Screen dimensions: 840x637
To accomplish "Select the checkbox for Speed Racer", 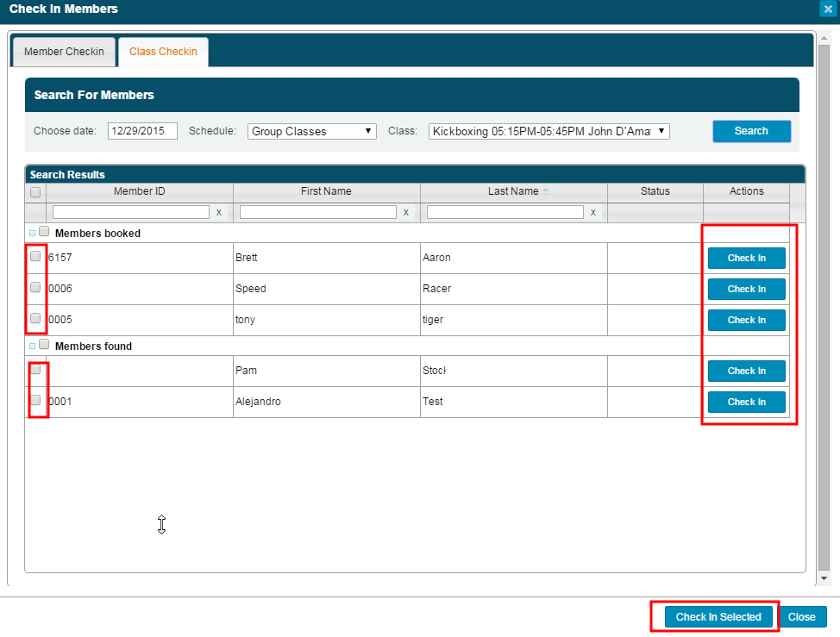I will [x=35, y=287].
